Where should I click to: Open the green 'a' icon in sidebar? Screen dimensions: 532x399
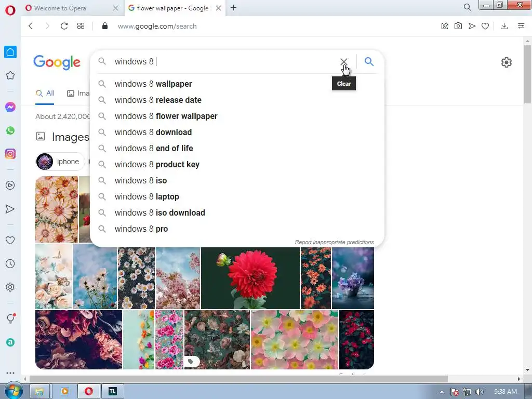click(x=10, y=342)
